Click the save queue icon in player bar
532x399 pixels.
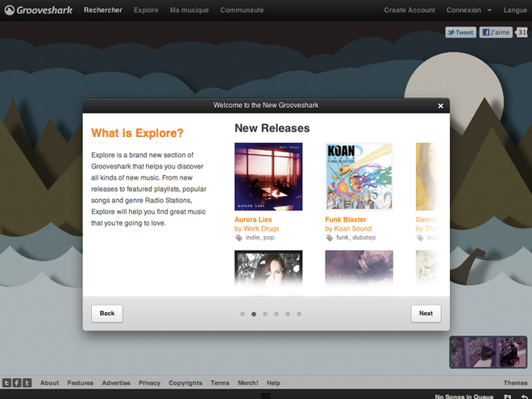pyautogui.click(x=508, y=397)
